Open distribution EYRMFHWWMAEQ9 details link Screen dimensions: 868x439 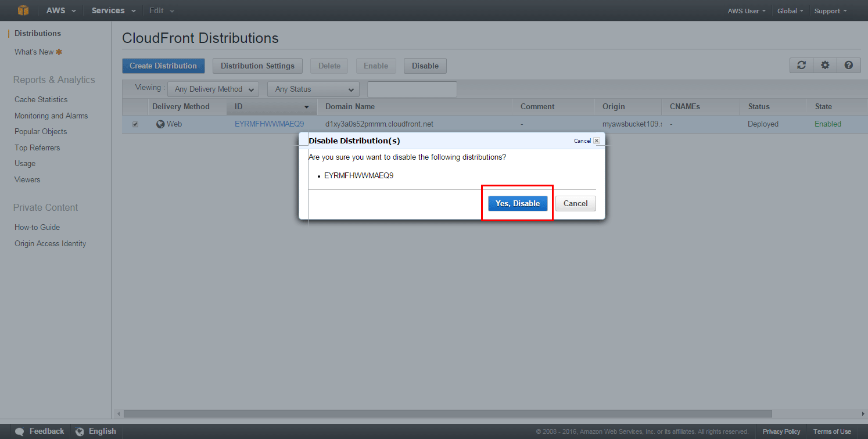(x=270, y=124)
